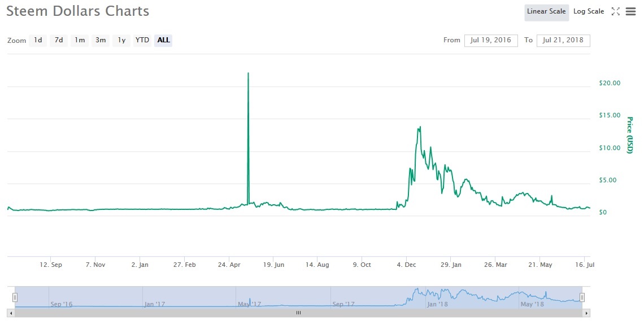Image resolution: width=644 pixels, height=325 pixels.
Task: Click the From date field
Action: click(x=491, y=40)
